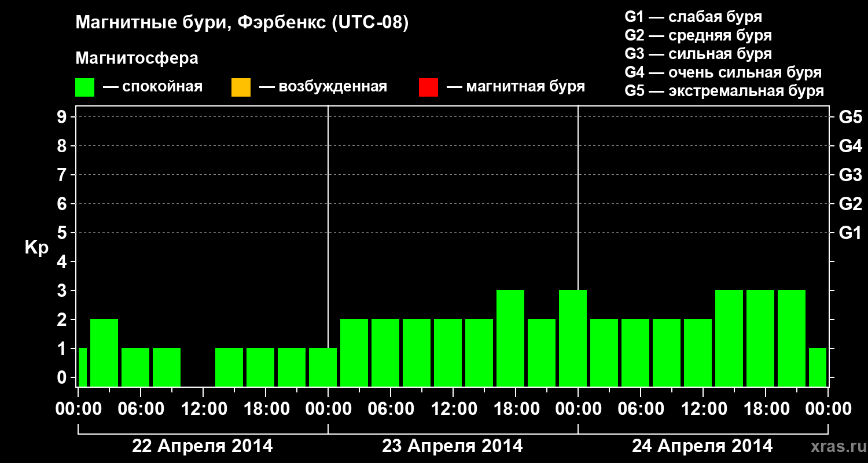
Task: Click the Kp 2 bar above 12:00 on 23 April
Action: coord(448,352)
